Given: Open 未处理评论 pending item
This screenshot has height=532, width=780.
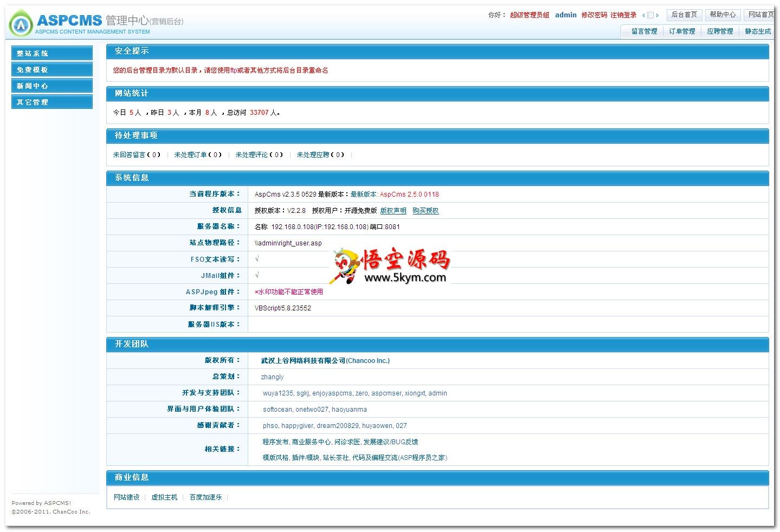Looking at the screenshot, I should tap(259, 155).
